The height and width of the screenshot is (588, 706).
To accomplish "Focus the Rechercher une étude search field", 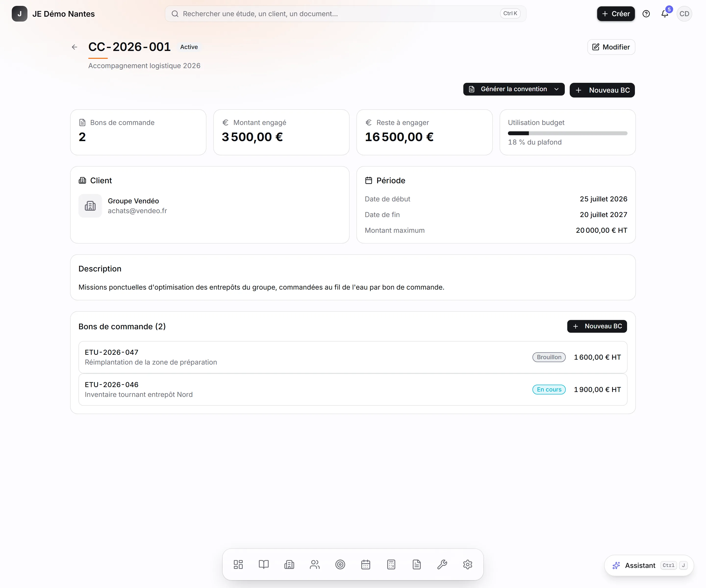I will click(x=345, y=14).
